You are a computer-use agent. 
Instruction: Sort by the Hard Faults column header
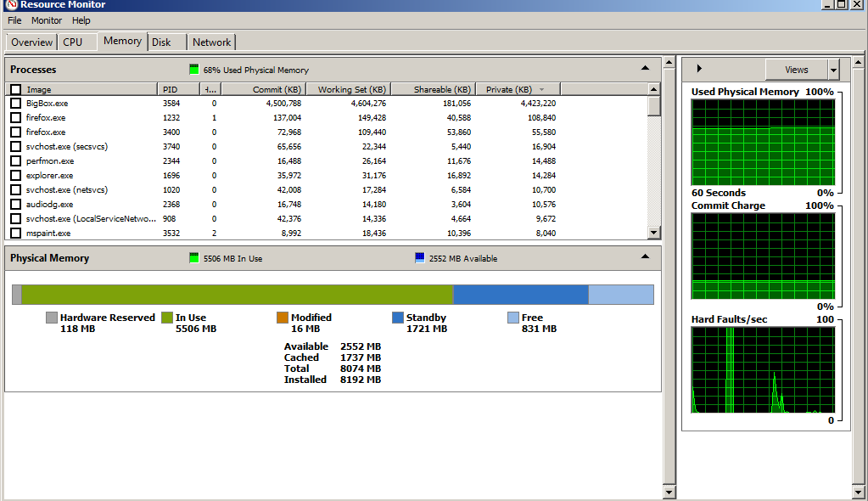pos(210,90)
